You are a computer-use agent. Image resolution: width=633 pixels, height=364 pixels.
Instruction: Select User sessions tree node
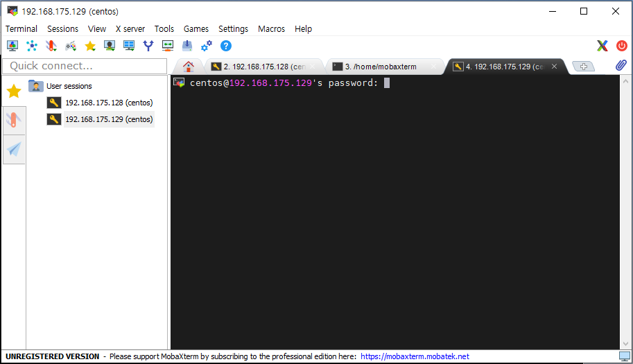[x=69, y=86]
